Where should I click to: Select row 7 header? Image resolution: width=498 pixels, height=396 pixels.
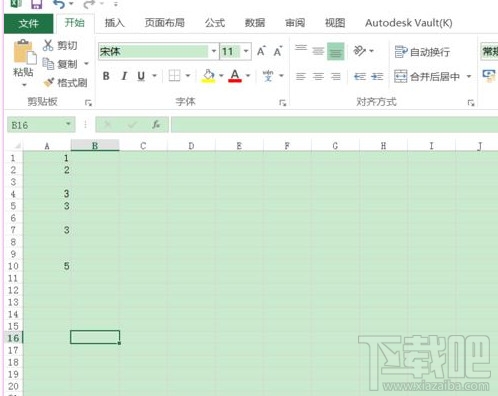point(13,230)
